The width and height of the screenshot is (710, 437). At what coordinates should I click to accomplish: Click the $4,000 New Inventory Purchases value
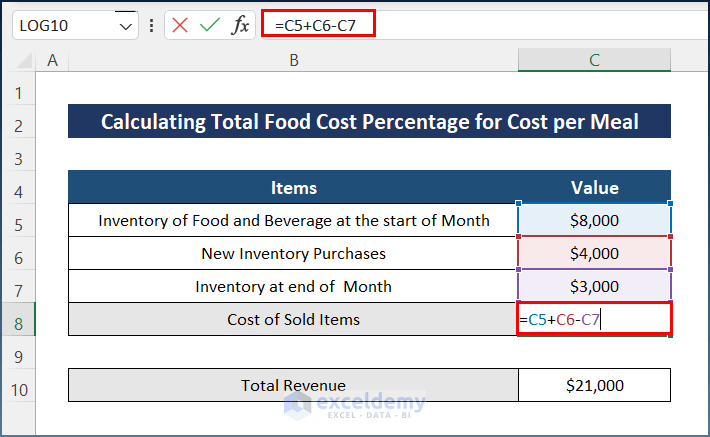(x=594, y=253)
